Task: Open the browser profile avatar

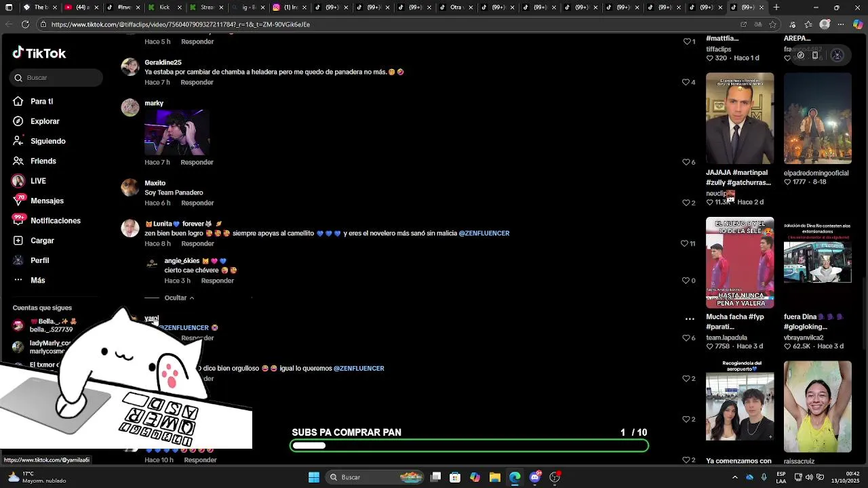Action: 825,24
